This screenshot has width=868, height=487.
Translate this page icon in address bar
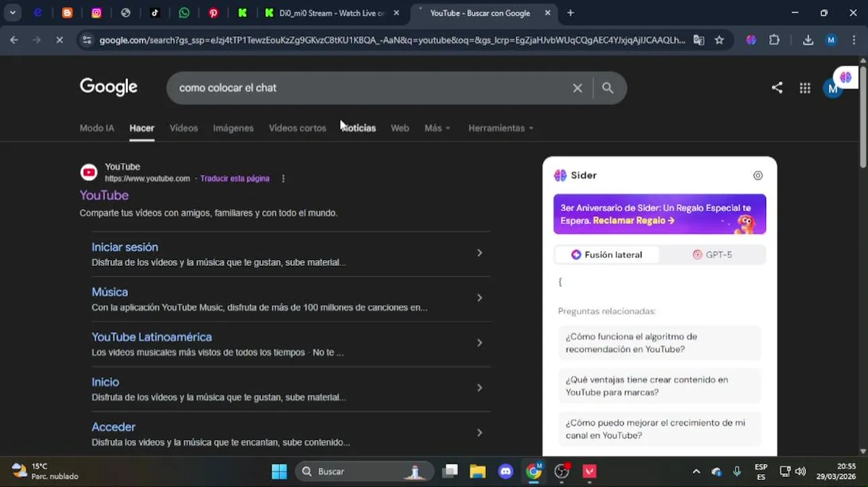click(699, 41)
